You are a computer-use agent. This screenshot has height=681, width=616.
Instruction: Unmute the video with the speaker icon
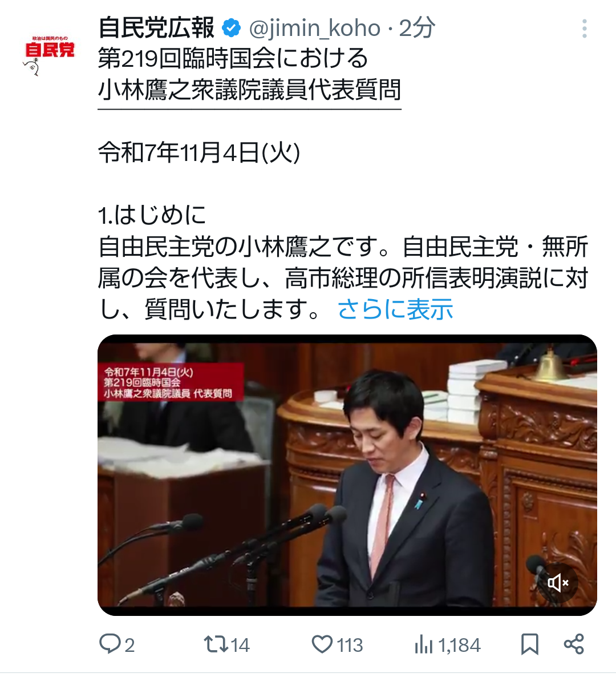[557, 582]
